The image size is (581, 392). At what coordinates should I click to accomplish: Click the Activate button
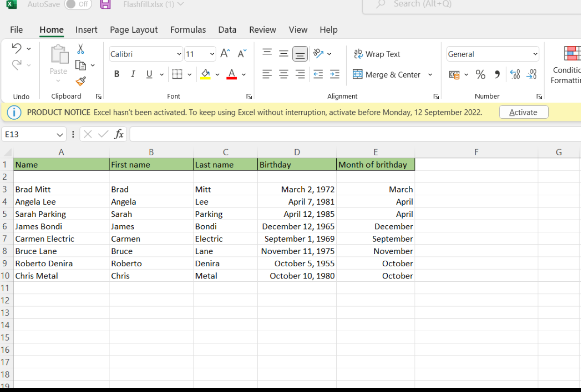point(523,112)
